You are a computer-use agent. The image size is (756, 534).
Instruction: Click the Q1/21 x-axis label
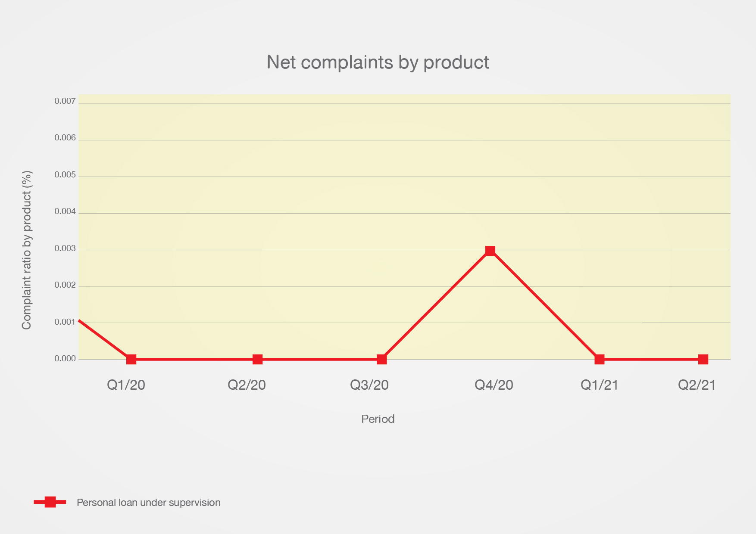point(599,385)
